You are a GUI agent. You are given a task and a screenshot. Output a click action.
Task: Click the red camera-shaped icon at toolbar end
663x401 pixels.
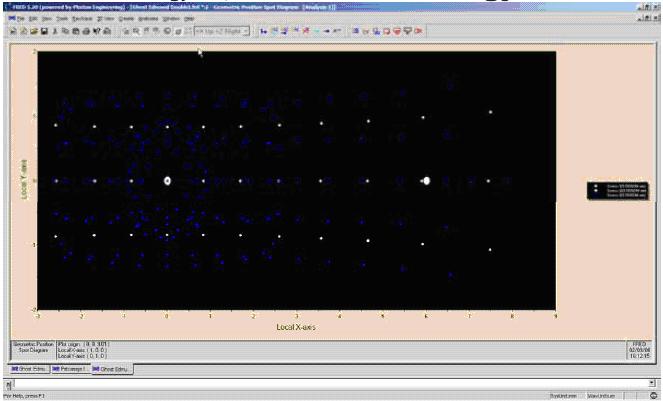418,31
